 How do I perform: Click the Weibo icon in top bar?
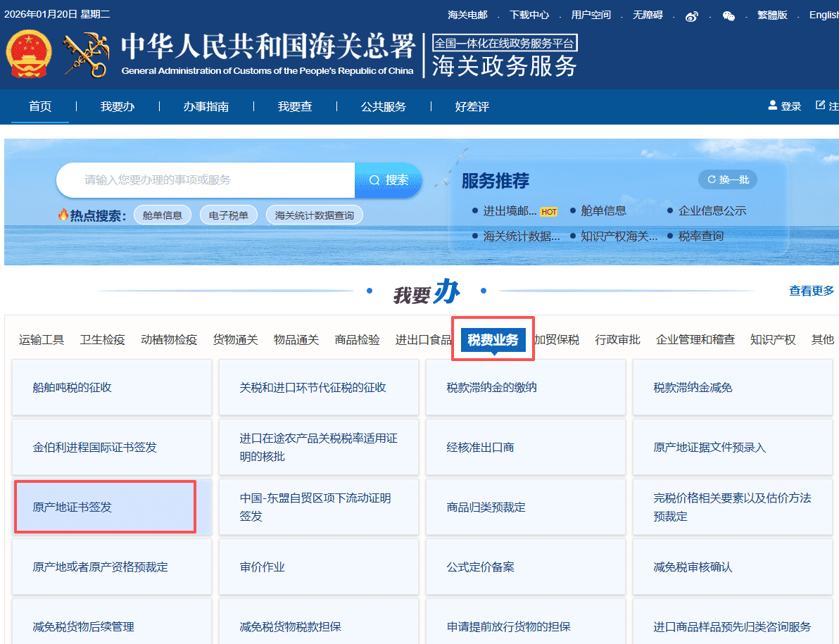pos(692,15)
